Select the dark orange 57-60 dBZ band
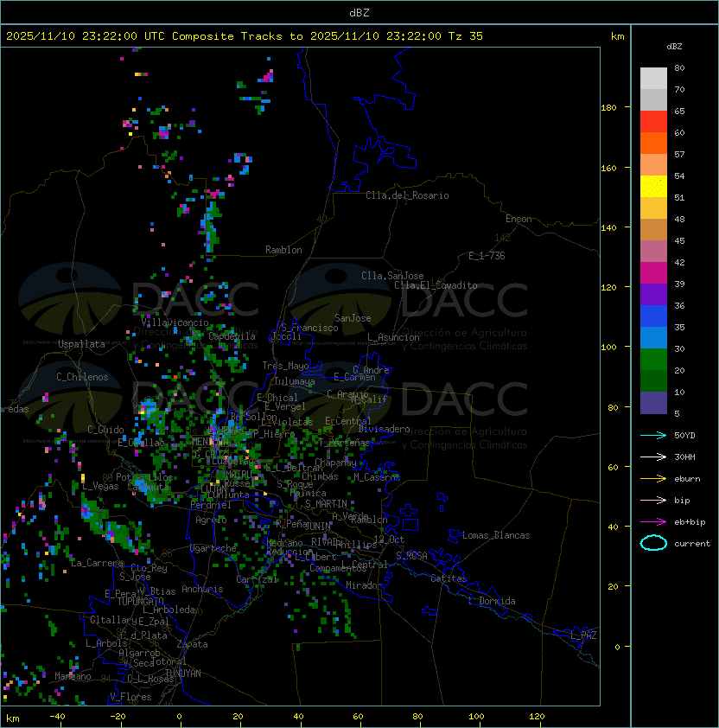The image size is (719, 728). (x=653, y=143)
